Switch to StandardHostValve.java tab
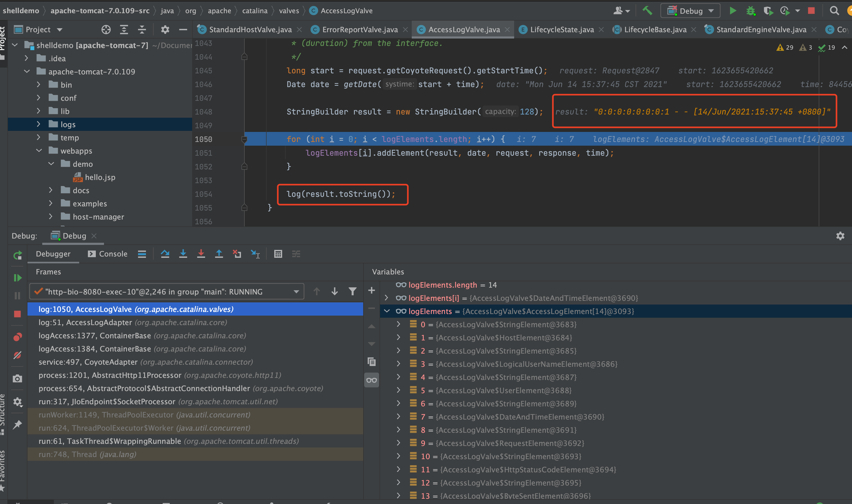852x504 pixels. click(x=250, y=30)
